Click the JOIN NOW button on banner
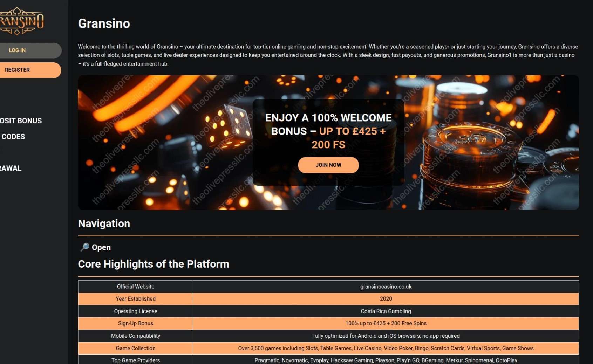This screenshot has width=593, height=364. coord(328,165)
